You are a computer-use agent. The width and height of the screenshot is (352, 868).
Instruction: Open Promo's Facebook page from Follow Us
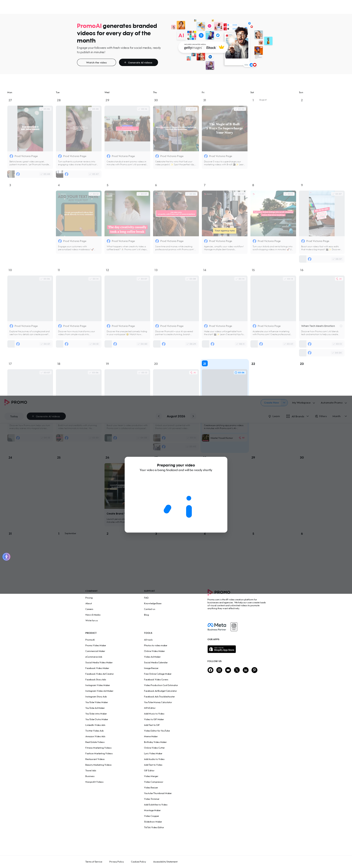210,670
